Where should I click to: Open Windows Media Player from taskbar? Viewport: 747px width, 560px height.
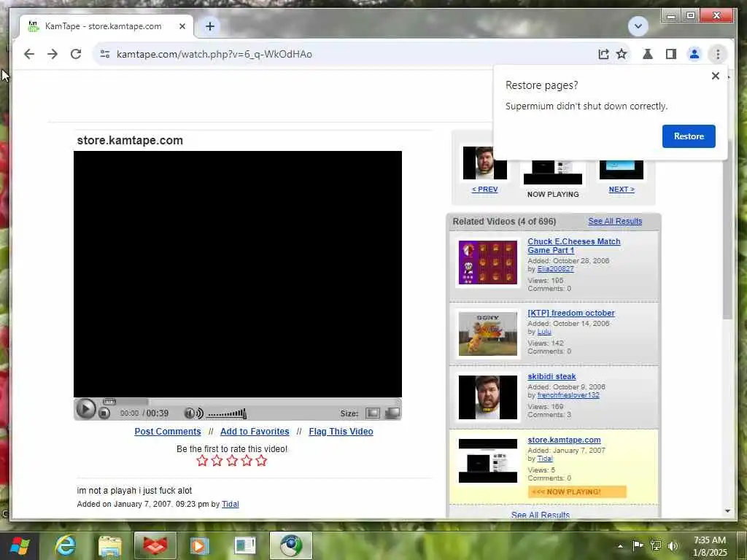click(x=200, y=545)
